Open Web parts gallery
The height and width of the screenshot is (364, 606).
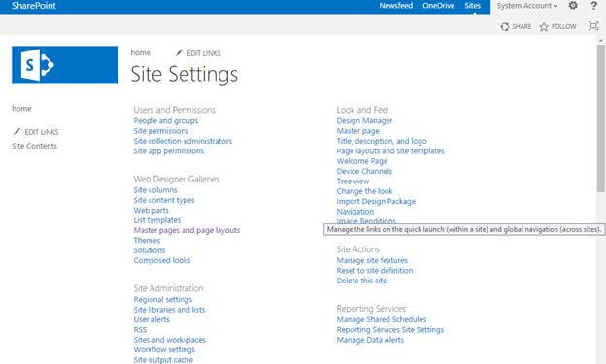coord(151,211)
